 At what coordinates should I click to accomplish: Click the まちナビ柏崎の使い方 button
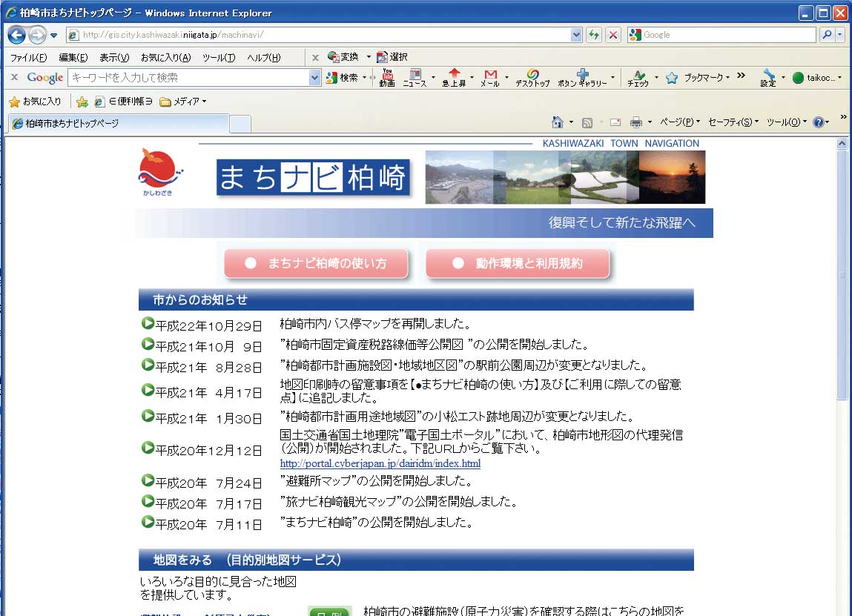(317, 263)
